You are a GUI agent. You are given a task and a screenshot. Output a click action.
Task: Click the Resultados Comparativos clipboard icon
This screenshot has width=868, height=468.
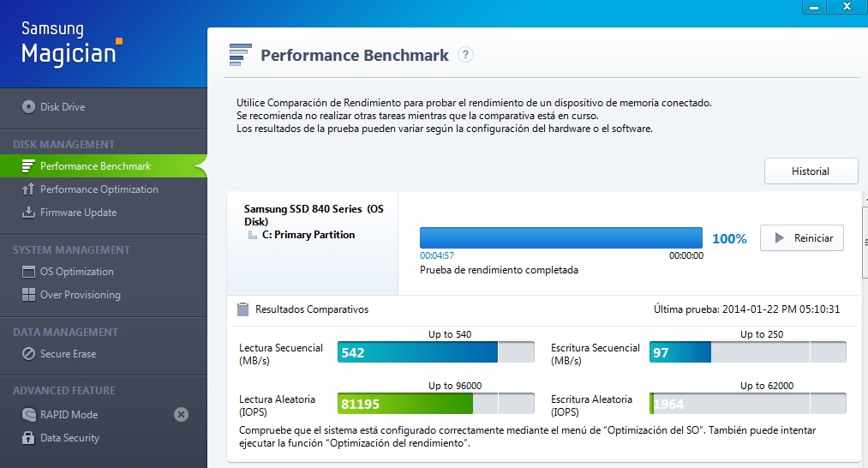(242, 309)
